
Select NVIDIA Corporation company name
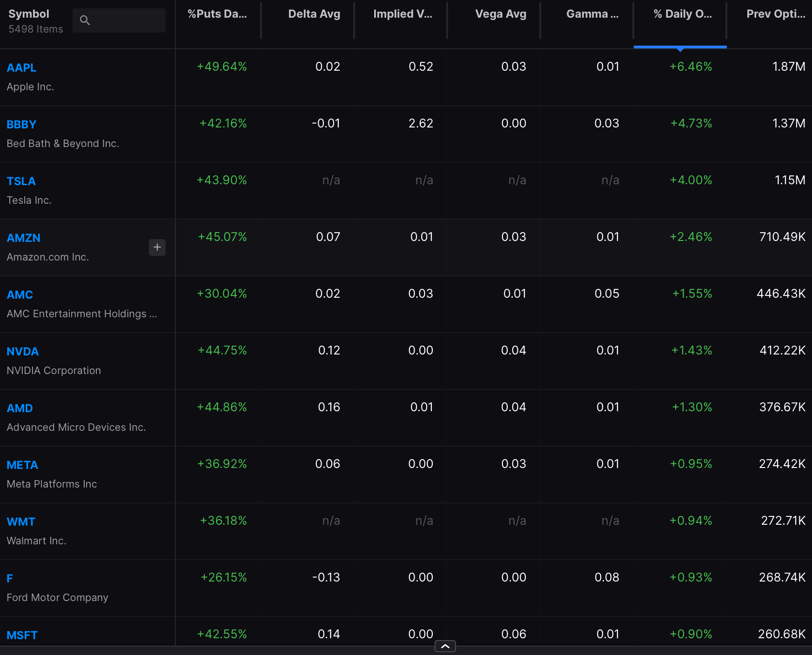[x=54, y=371]
